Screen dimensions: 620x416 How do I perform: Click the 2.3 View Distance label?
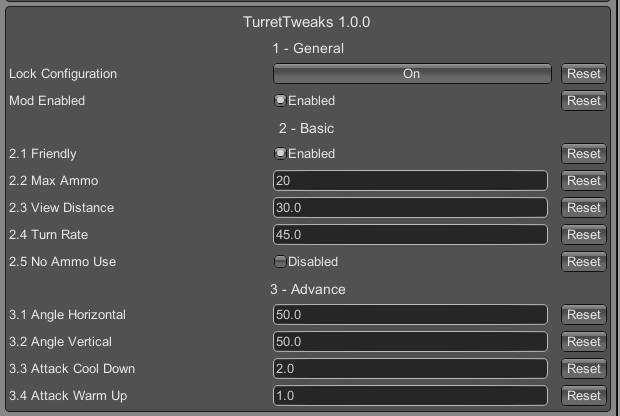(61, 208)
